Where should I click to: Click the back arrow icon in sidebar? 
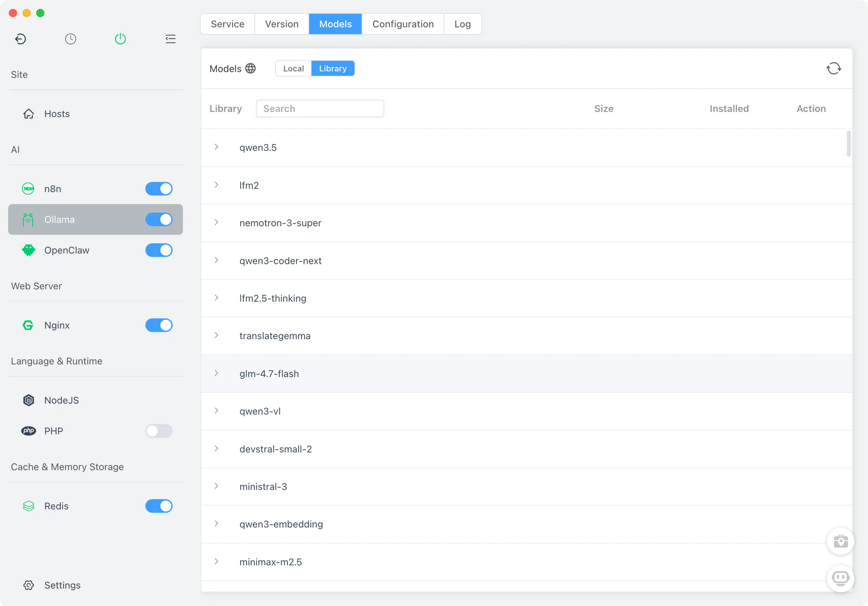tap(20, 39)
